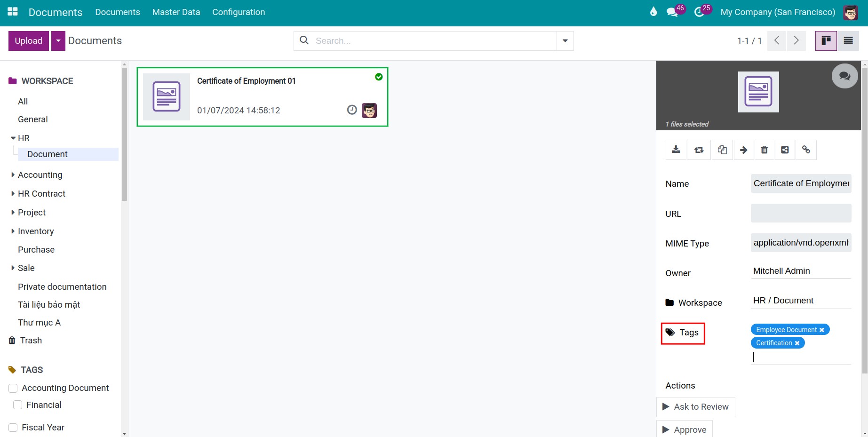This screenshot has height=437, width=868.
Task: Expand the Accounting workspace folder
Action: [x=13, y=175]
